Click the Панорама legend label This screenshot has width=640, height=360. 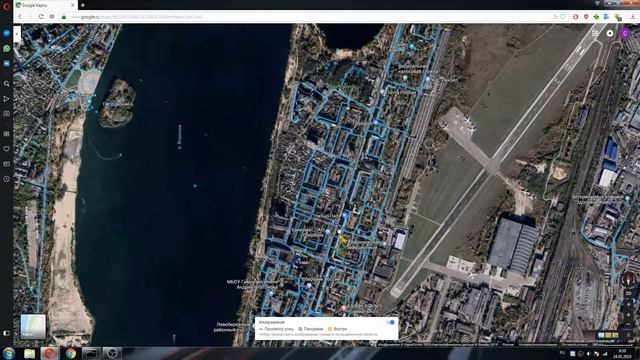[313, 329]
